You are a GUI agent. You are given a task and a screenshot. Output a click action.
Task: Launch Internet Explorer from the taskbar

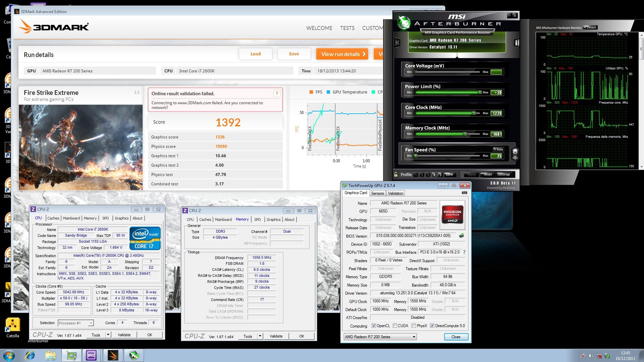[x=30, y=355]
